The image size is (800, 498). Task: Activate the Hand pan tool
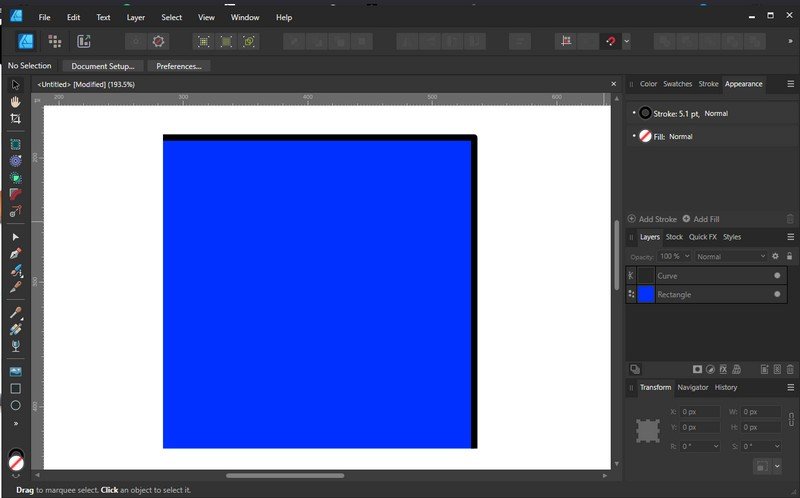[15, 102]
